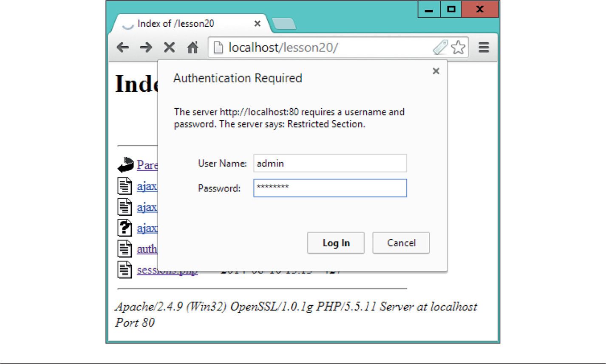This screenshot has width=606, height=364.
Task: Bookmark this page with the star
Action: (x=458, y=48)
